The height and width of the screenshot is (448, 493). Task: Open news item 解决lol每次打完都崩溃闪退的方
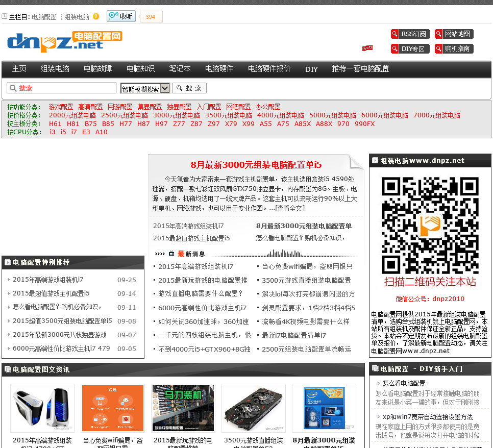click(x=308, y=294)
